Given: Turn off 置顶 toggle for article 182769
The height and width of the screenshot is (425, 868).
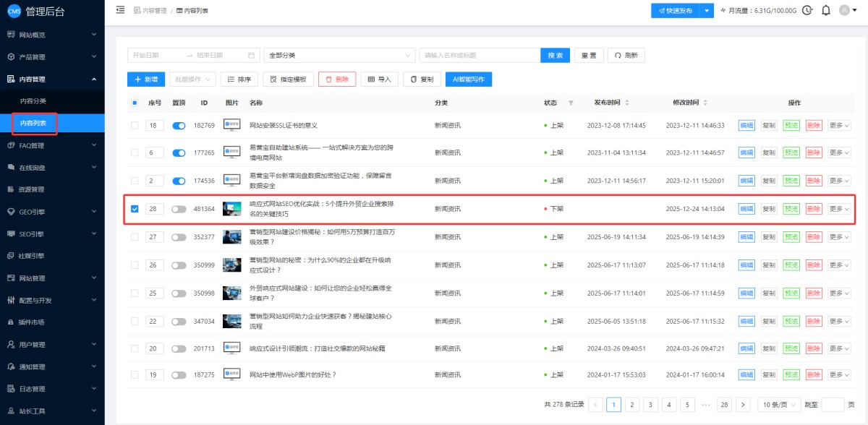Looking at the screenshot, I should 179,126.
